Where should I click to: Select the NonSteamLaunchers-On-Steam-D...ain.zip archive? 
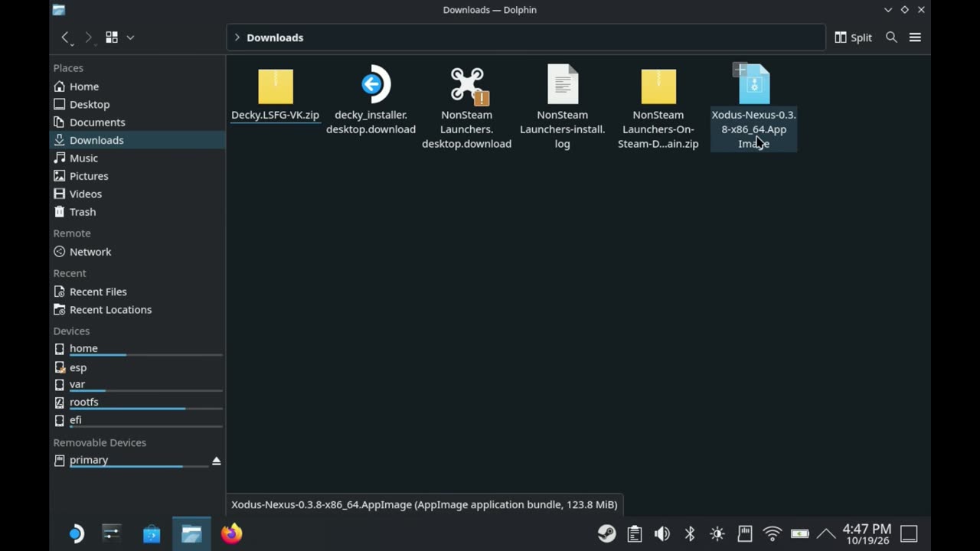(x=658, y=107)
